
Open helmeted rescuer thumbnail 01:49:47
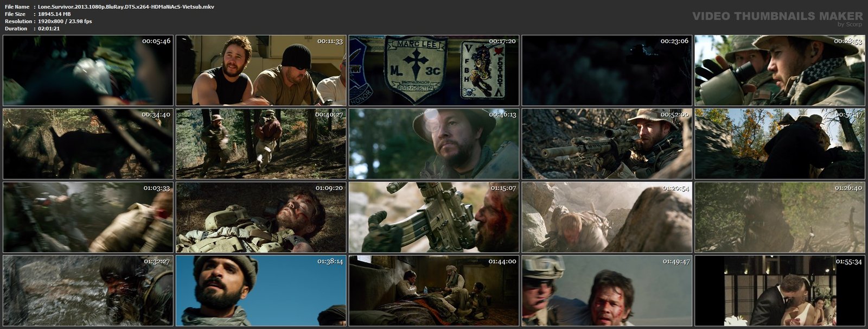607,290
